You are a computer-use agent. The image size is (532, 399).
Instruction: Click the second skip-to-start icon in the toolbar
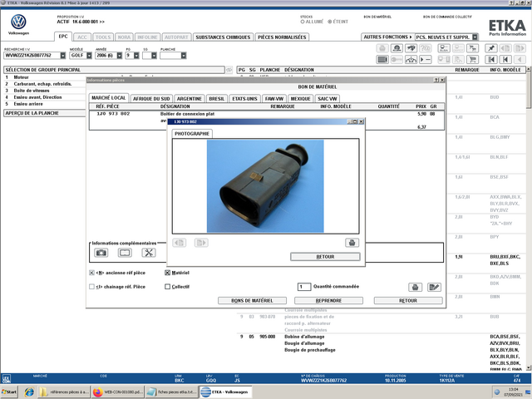coord(505,60)
